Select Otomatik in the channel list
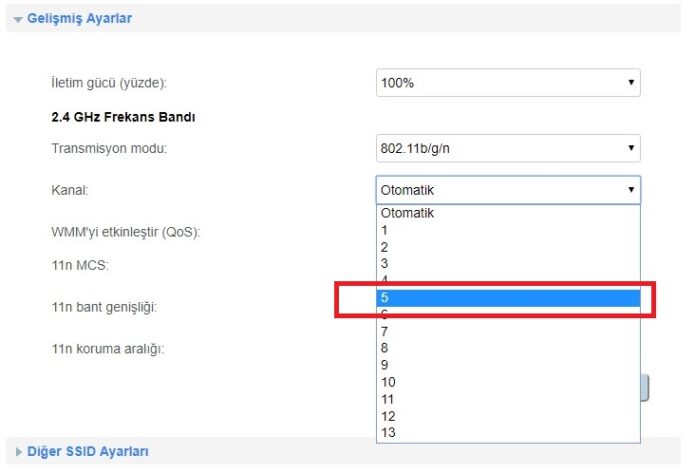This screenshot has height=474, width=695. [x=408, y=213]
